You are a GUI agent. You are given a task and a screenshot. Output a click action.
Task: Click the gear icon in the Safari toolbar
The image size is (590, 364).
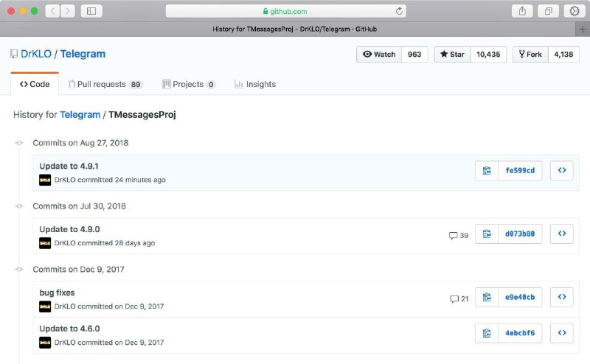(x=575, y=11)
